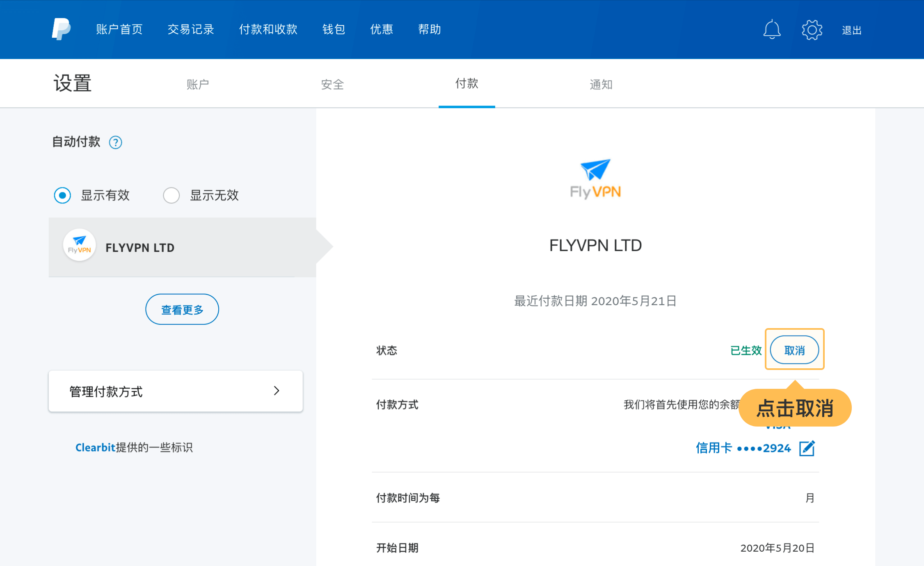Click the PayPal logo icon
Screen dimensions: 924x566
(61, 29)
